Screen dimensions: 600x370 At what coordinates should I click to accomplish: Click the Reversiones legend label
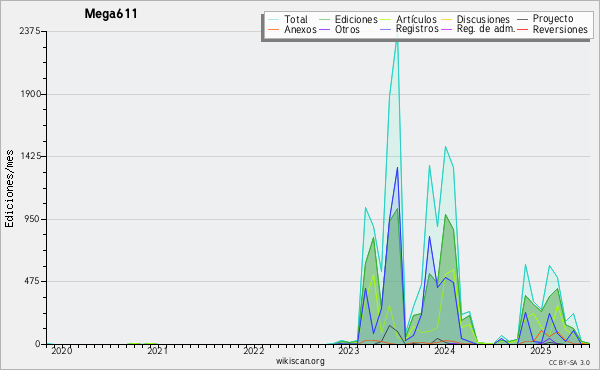[560, 29]
